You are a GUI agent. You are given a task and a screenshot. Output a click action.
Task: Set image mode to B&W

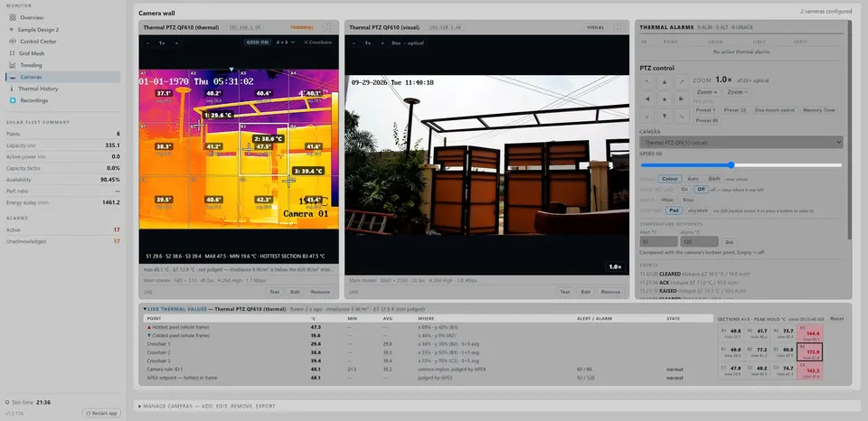(x=714, y=179)
